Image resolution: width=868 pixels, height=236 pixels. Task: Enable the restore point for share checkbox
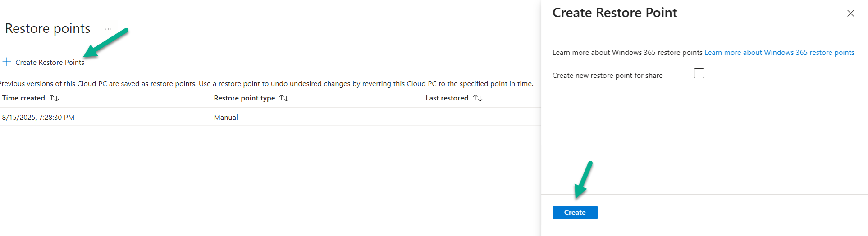(x=699, y=73)
